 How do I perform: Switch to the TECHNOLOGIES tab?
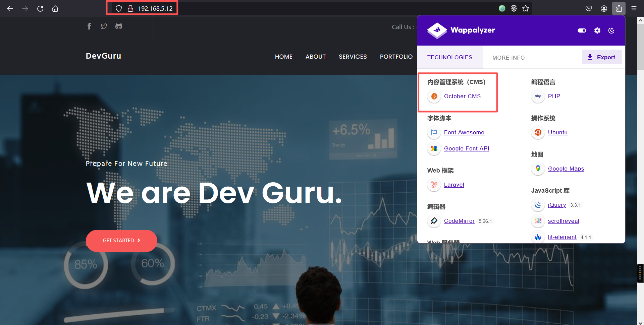(x=450, y=57)
